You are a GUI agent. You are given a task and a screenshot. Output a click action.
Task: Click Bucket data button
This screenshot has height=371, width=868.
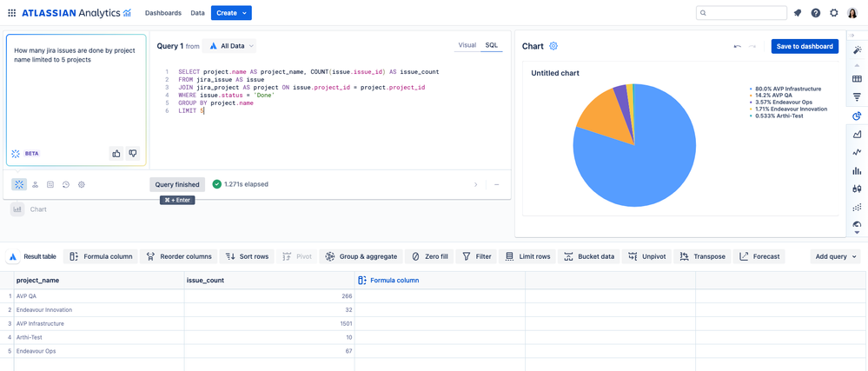[589, 256]
